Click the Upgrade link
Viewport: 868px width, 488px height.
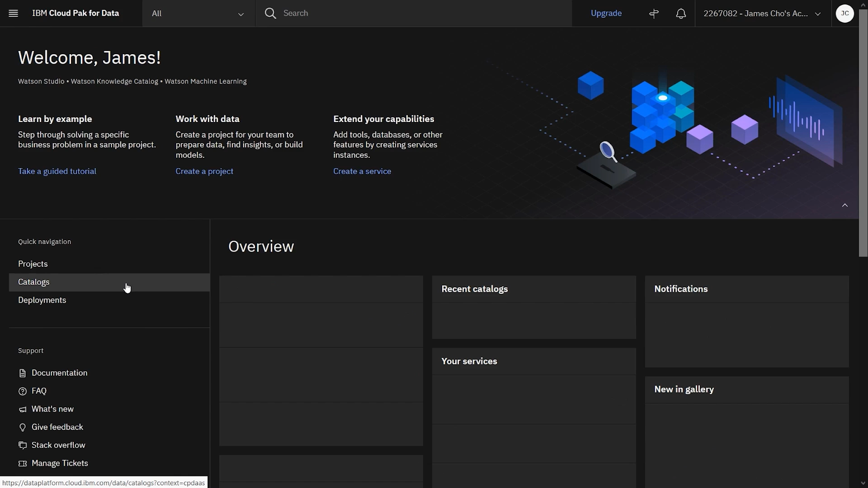(x=606, y=13)
